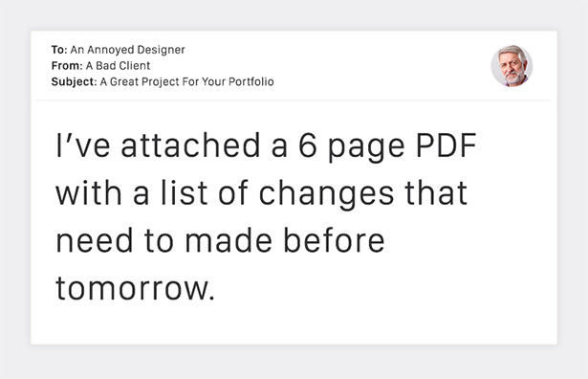Click the word "changes" in the message body
Viewport: 588px width, 379px height.
point(326,193)
